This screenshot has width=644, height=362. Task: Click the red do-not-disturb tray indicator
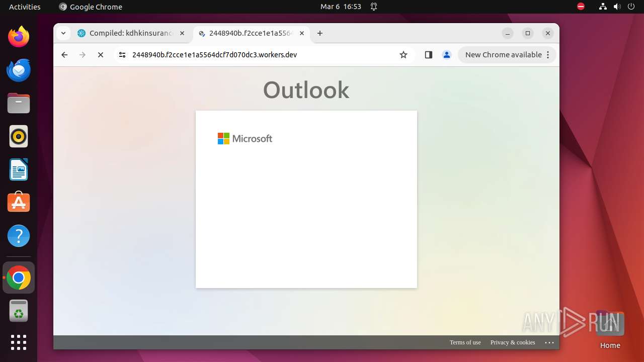pos(581,7)
